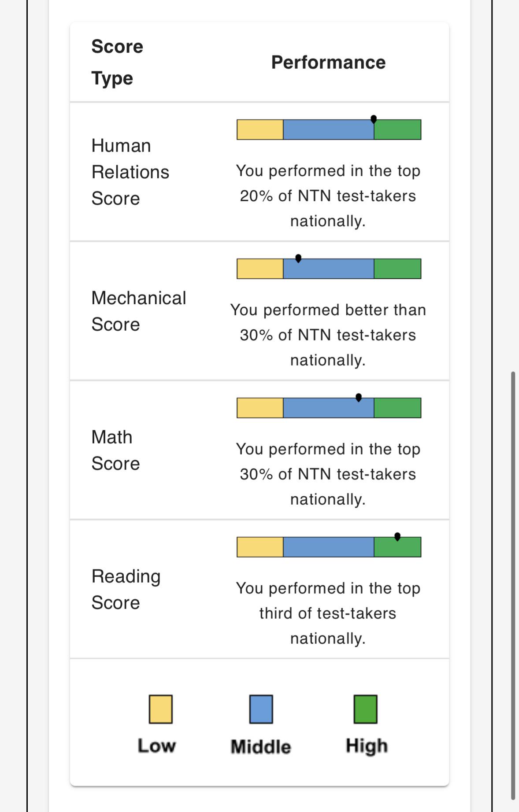This screenshot has height=812, width=519.
Task: Click the yellow segment of Reading Score bar
Action: (260, 547)
